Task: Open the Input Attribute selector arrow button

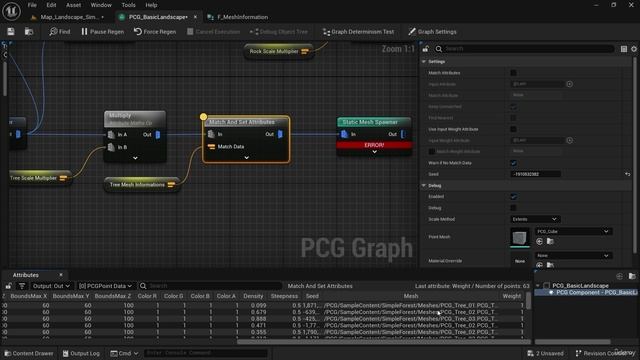Action: (569, 84)
